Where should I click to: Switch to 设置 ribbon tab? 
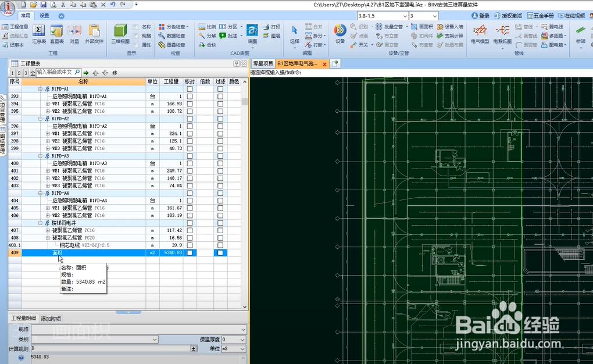(44, 16)
